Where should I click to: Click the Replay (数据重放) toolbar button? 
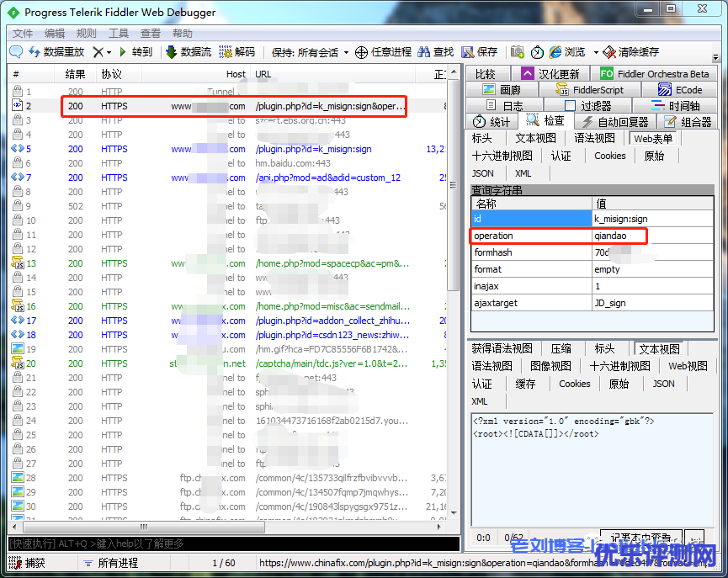tap(57, 52)
